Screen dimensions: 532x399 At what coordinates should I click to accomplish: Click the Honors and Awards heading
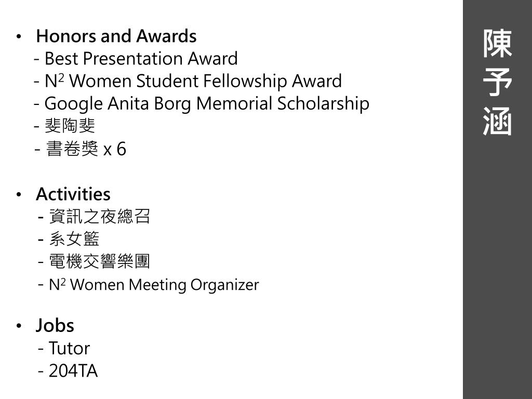tap(116, 36)
